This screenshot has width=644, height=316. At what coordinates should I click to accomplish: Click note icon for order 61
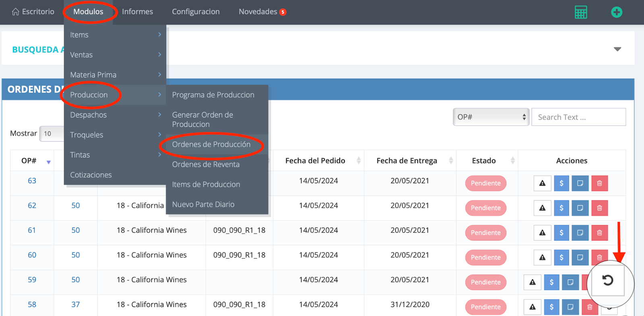[x=580, y=233]
